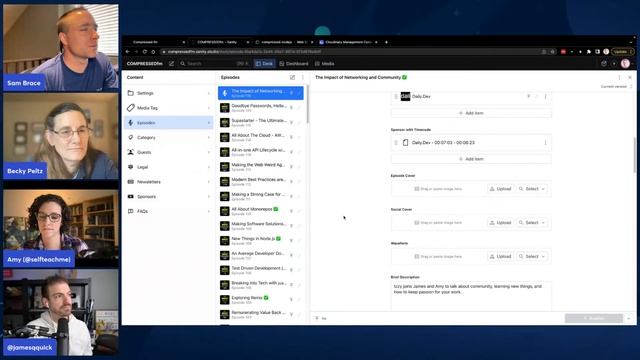Expand the Newsletters item chevron

coord(209,182)
